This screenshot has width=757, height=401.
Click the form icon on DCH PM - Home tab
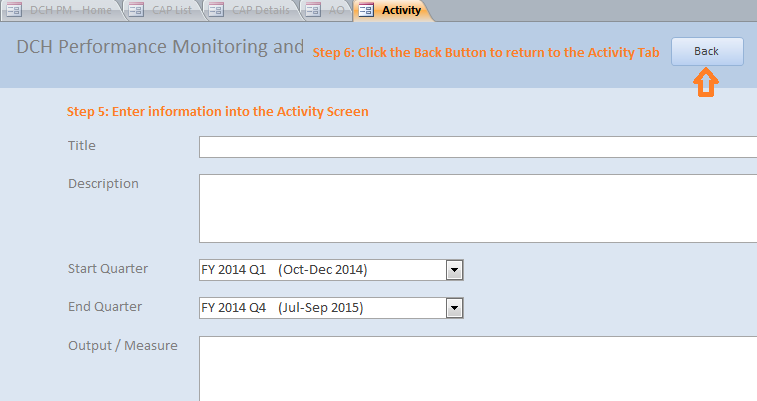(14, 10)
